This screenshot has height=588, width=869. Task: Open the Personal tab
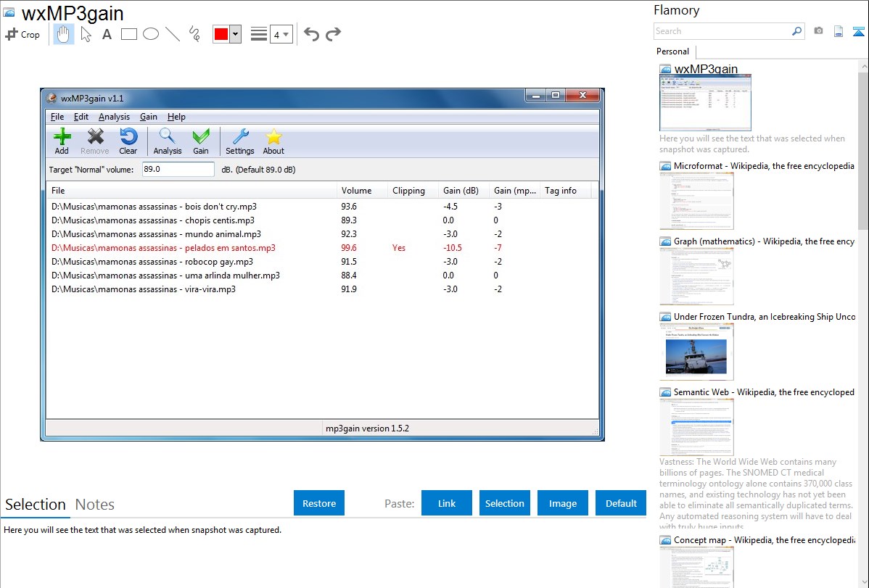click(x=673, y=51)
